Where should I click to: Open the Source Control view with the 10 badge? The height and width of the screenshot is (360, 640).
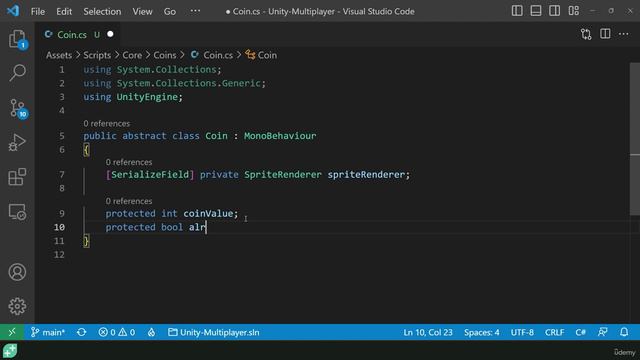click(17, 108)
